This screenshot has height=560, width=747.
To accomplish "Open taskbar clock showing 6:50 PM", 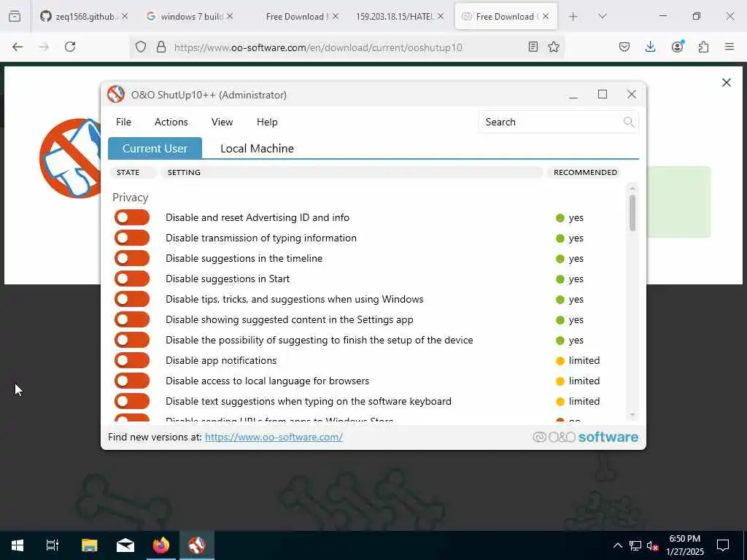I will pyautogui.click(x=684, y=545).
